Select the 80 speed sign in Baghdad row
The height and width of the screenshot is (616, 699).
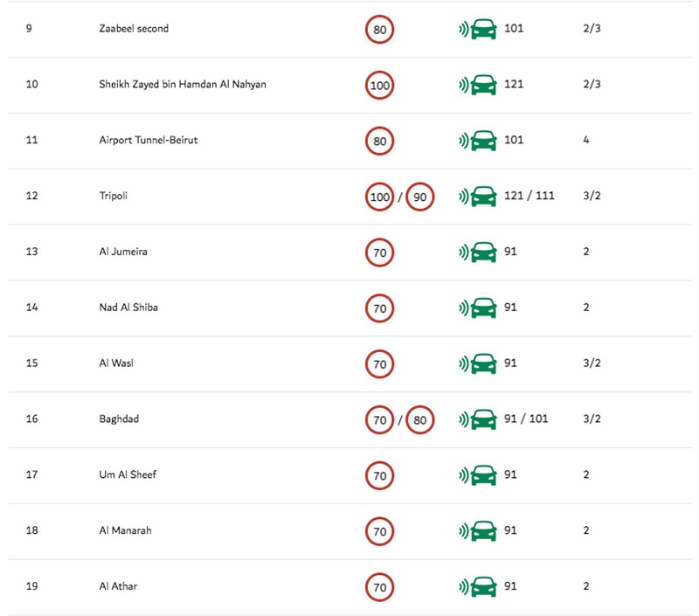pos(420,419)
